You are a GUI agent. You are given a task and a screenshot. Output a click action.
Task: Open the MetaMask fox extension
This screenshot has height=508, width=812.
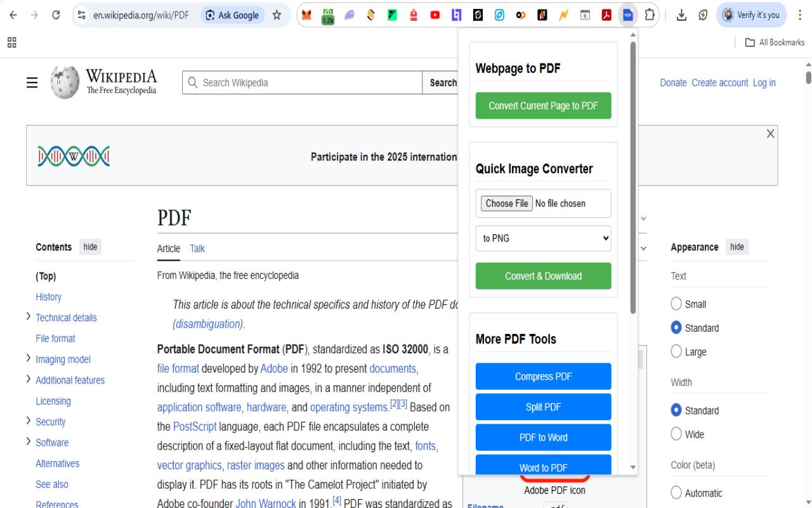tap(306, 14)
